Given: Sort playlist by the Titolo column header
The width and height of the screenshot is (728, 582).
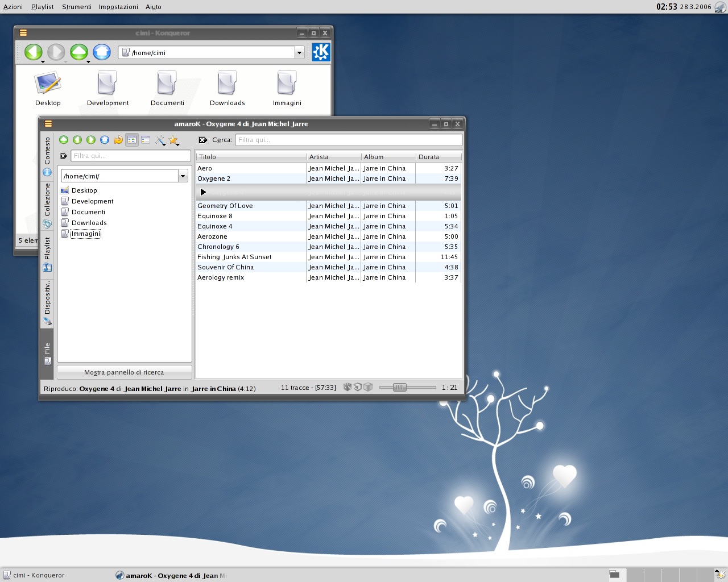Looking at the screenshot, I should point(251,157).
